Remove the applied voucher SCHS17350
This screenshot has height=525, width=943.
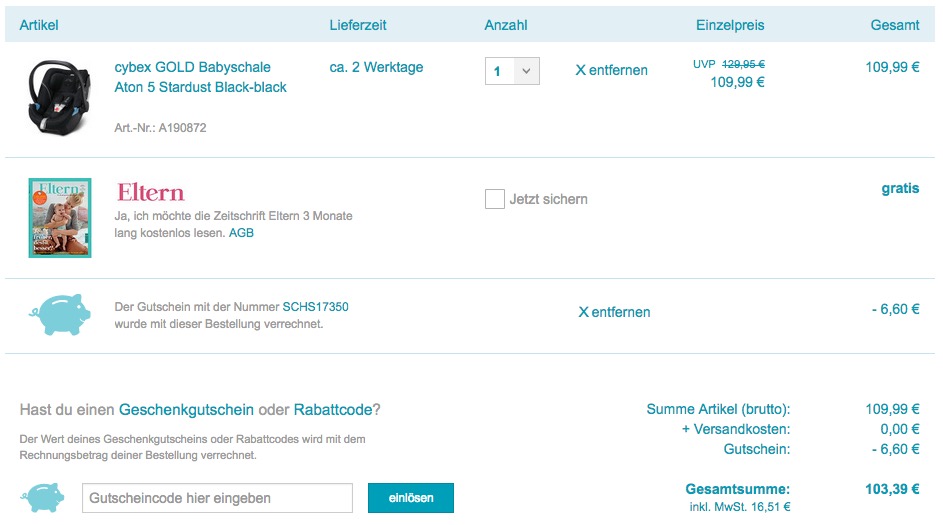(614, 312)
